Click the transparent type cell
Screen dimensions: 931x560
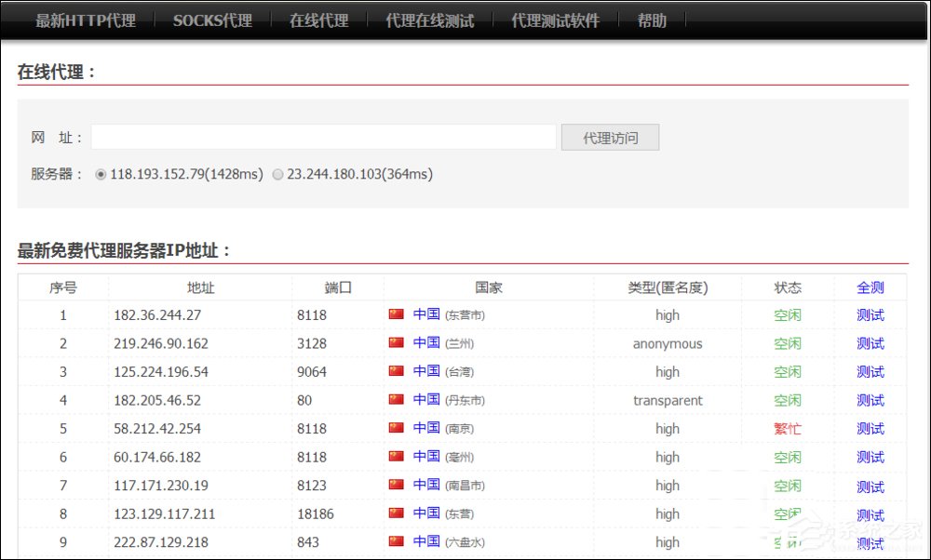click(x=668, y=400)
